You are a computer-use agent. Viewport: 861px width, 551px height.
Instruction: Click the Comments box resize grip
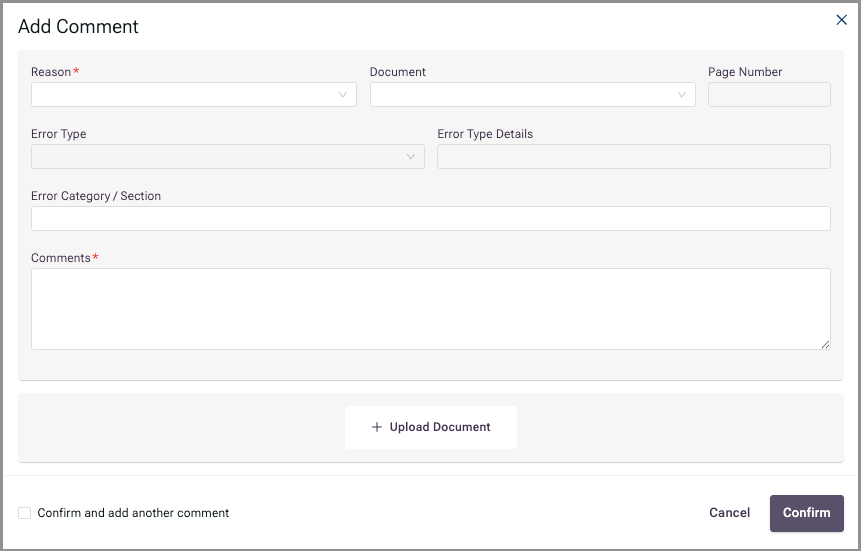coord(825,344)
